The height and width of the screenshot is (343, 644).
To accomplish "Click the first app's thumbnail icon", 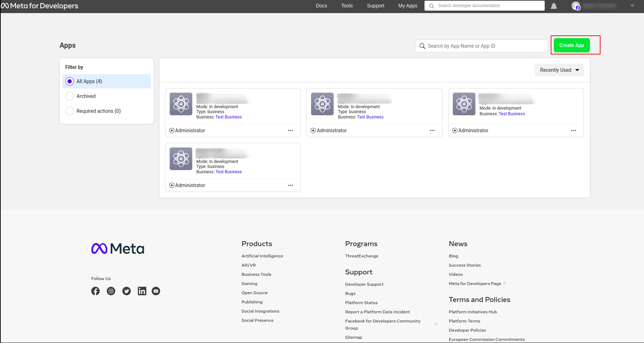I will coord(181,104).
